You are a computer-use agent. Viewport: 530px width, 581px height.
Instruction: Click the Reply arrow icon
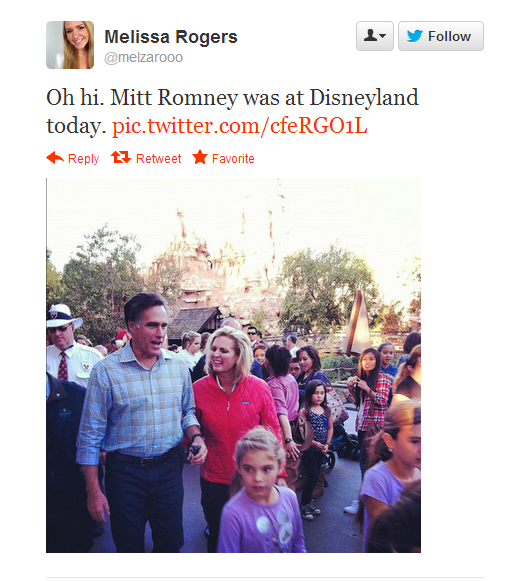55,158
